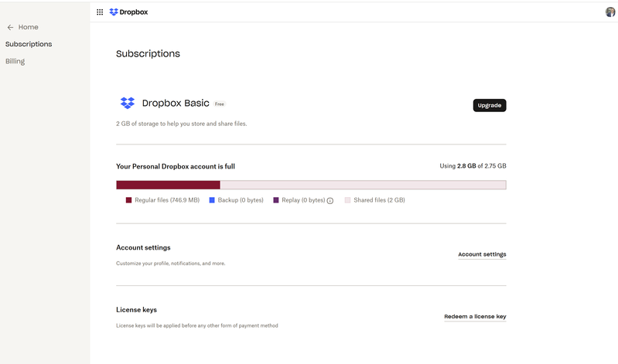This screenshot has width=618, height=364.
Task: Click the Dropbox Basic plan title
Action: tap(176, 103)
